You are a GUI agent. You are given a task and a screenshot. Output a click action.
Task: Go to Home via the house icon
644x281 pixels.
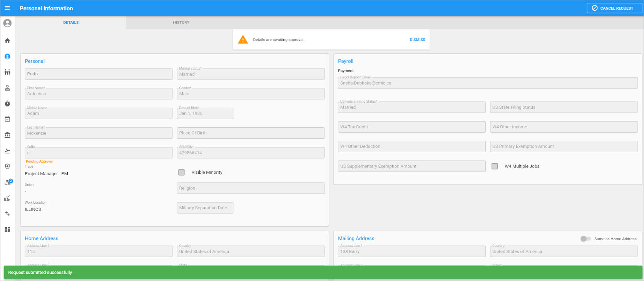pos(7,40)
